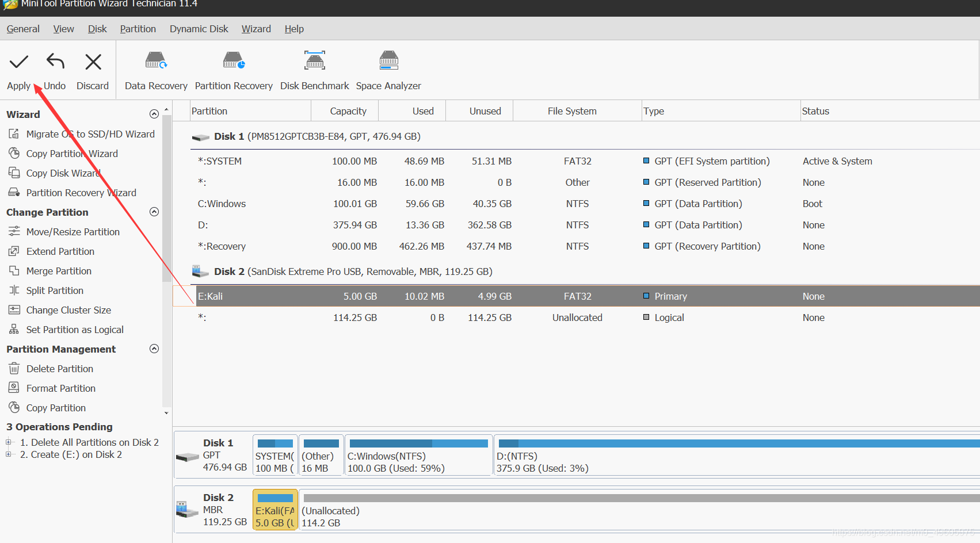The image size is (980, 543).
Task: Select C:Windows block in Disk 1 map
Action: (x=418, y=455)
